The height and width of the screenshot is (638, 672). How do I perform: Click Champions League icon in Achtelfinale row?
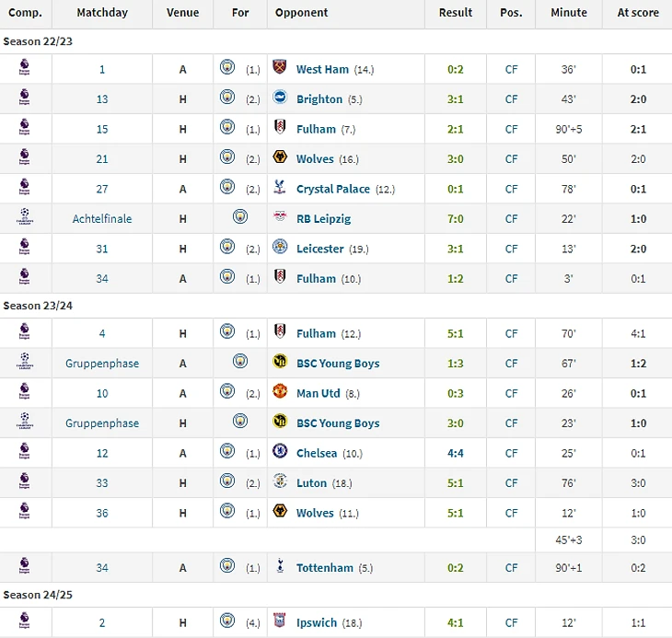(25, 216)
